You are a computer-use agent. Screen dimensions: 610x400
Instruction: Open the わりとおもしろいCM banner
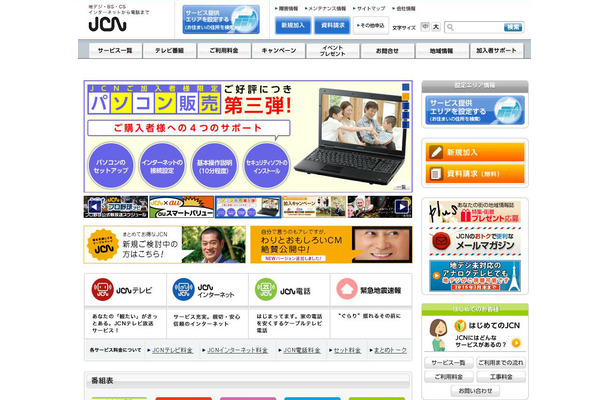[331, 245]
